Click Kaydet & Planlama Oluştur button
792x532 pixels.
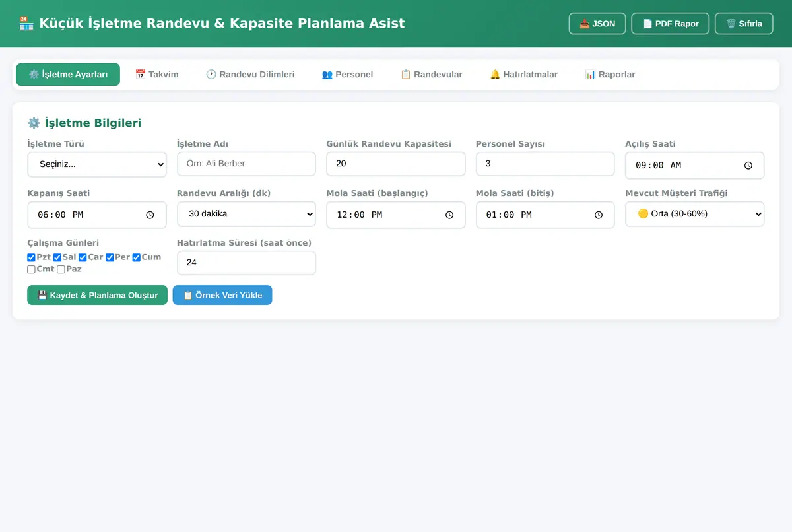pos(97,295)
